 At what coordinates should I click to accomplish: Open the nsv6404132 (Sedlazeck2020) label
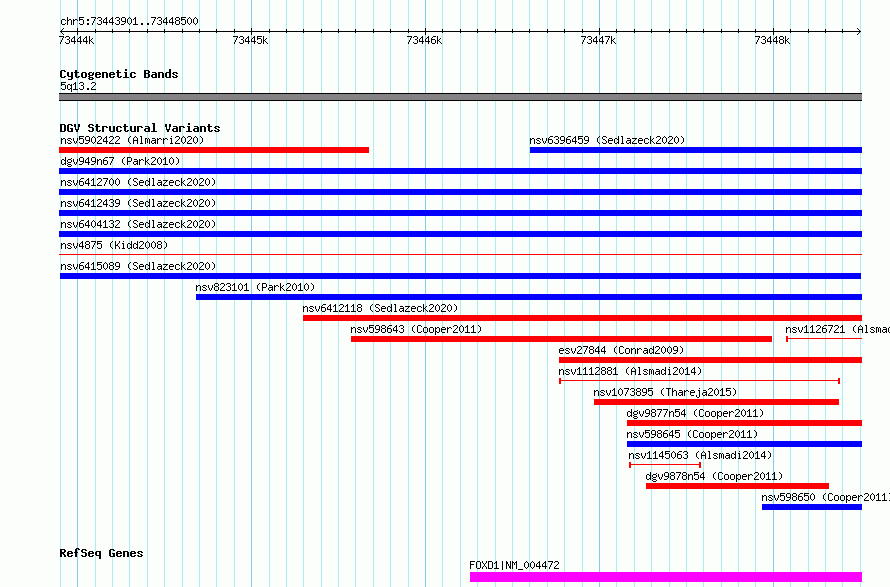pos(138,224)
